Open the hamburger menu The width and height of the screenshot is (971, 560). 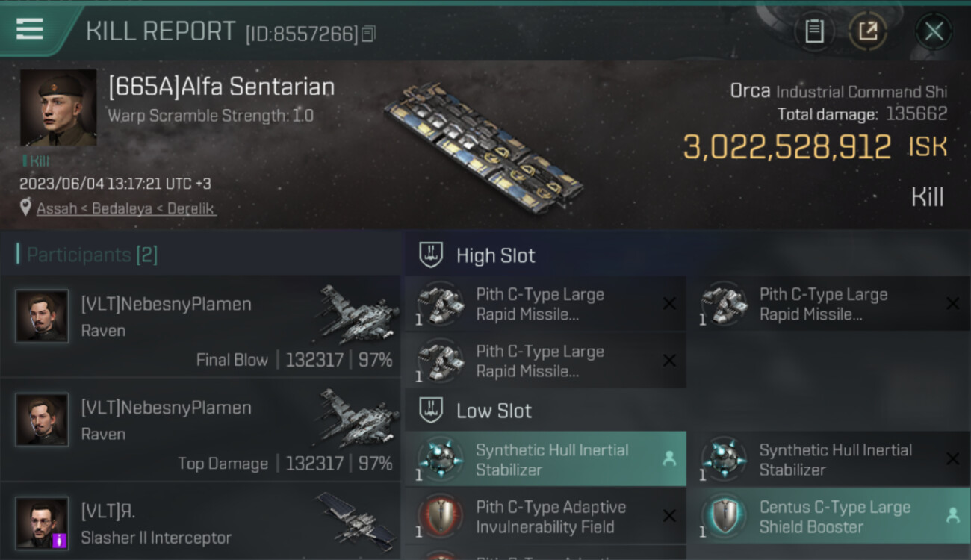(29, 29)
